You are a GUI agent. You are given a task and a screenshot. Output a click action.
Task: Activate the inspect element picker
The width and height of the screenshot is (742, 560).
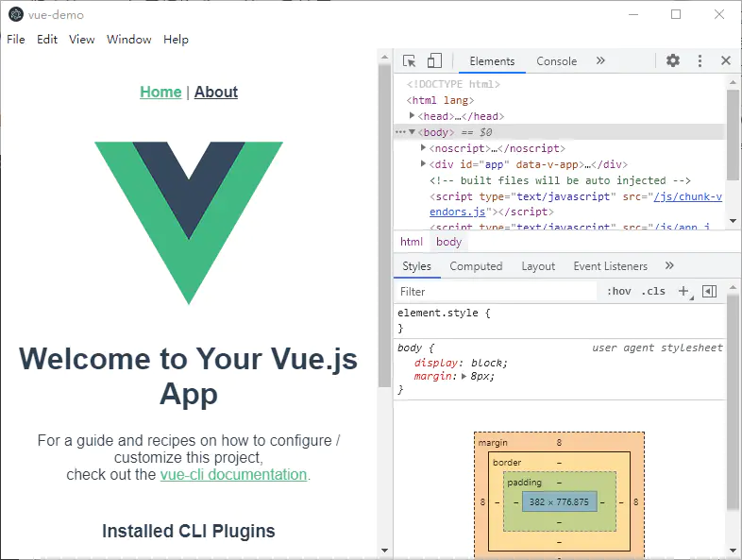pyautogui.click(x=410, y=60)
